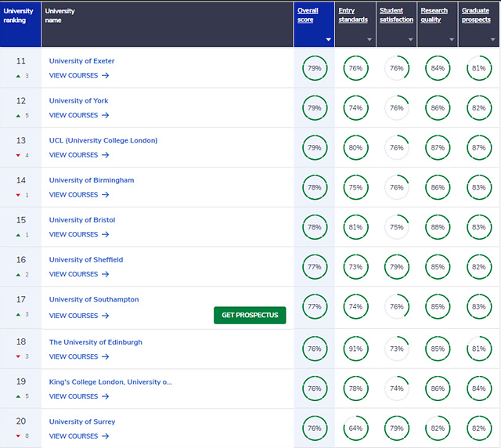The height and width of the screenshot is (448, 501).
Task: Click green up arrow beside rank 19
Action: tap(18, 396)
